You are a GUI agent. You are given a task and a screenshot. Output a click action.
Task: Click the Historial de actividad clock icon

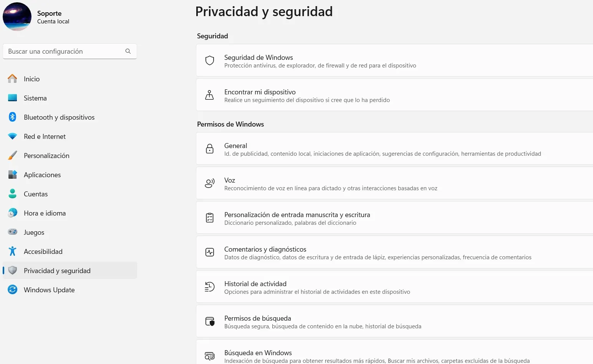coord(210,287)
